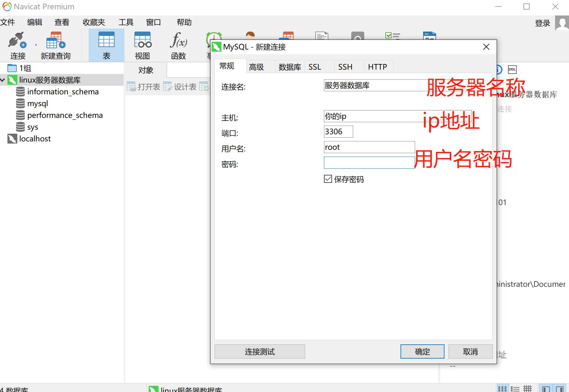Screen dimensions: 569x392
Task: Toggle the 保存密码 checkbox
Action: pos(328,179)
